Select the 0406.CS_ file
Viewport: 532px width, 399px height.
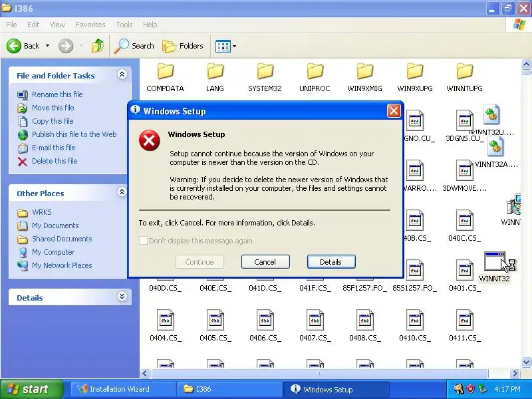(265, 326)
